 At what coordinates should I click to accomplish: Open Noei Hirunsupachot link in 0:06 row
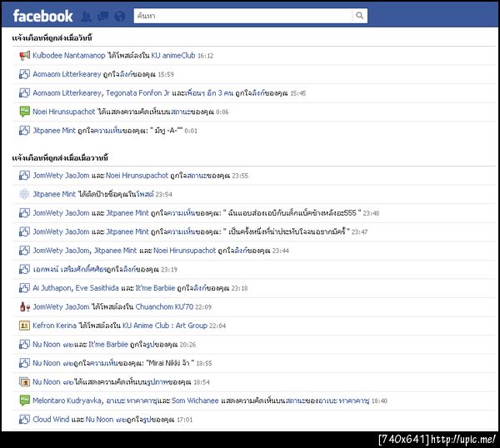[64, 112]
